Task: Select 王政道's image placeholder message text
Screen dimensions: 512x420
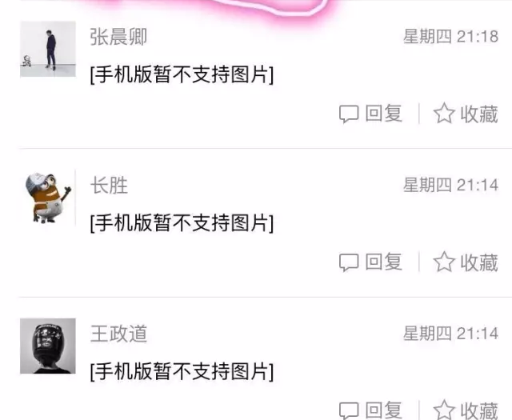Action: [182, 371]
